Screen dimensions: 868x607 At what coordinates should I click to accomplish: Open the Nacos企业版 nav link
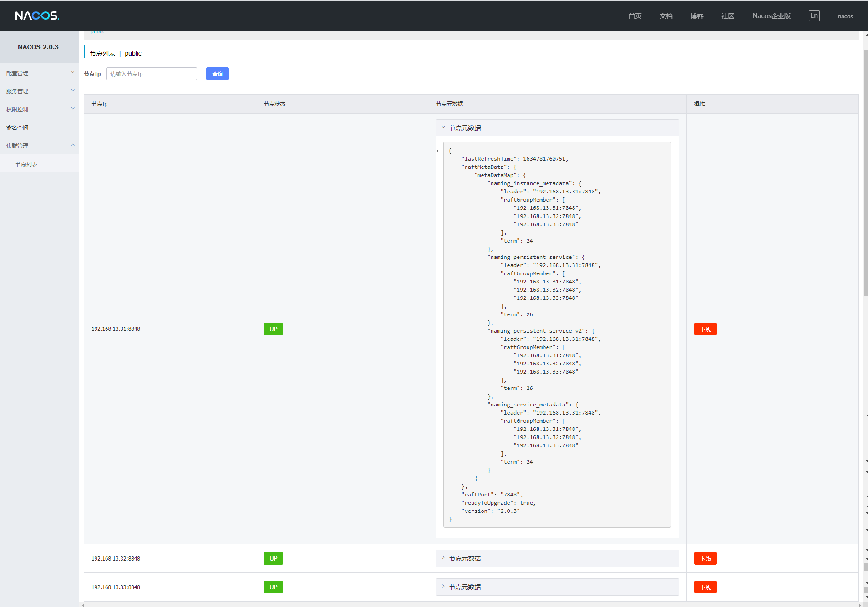[x=772, y=16]
